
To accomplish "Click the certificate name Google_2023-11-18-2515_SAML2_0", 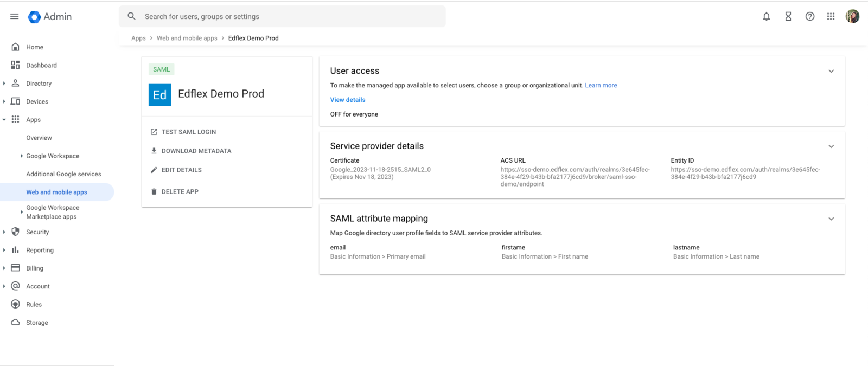I will coord(380,169).
